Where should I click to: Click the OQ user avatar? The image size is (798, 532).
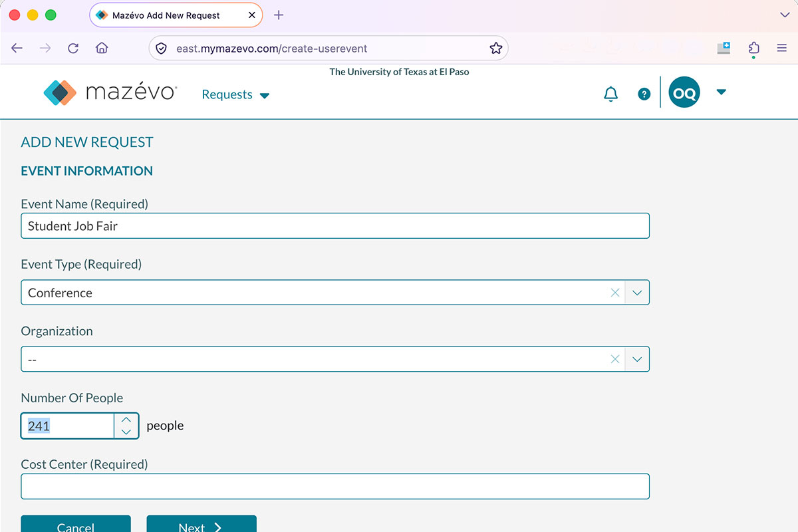[684, 93]
